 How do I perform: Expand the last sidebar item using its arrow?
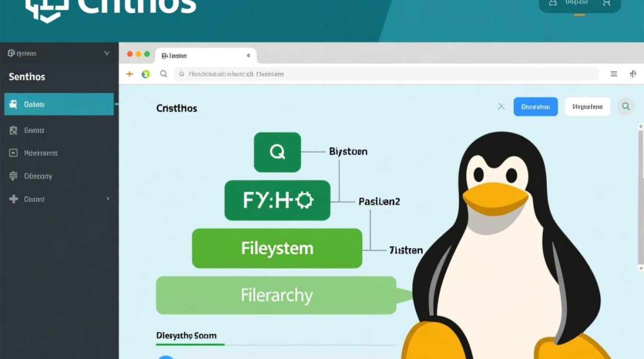(108, 199)
